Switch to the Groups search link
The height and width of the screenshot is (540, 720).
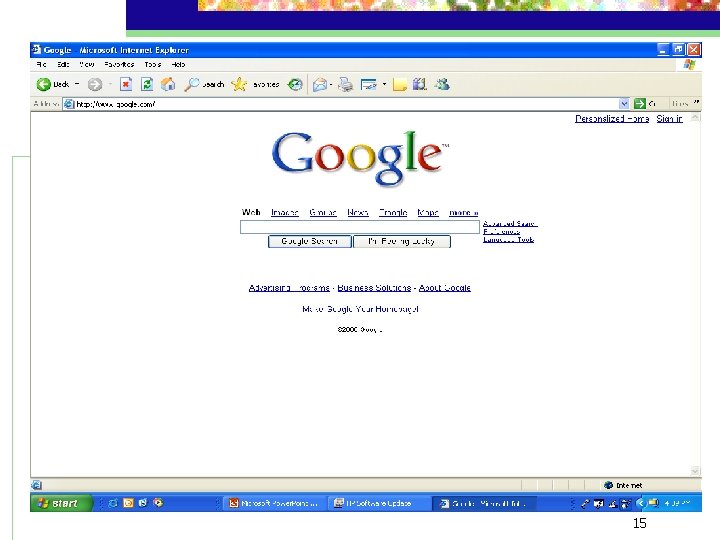323,212
